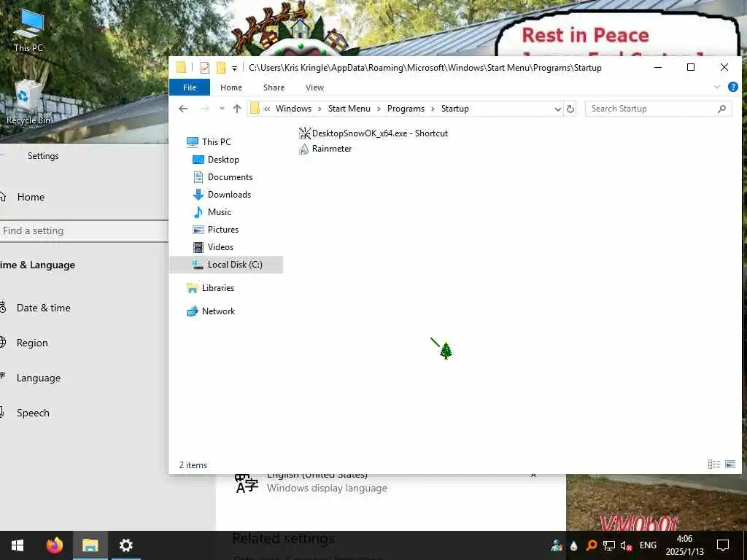The width and height of the screenshot is (747, 560).
Task: Expand breadcrumb chevron after Start Menu
Action: coord(379,109)
